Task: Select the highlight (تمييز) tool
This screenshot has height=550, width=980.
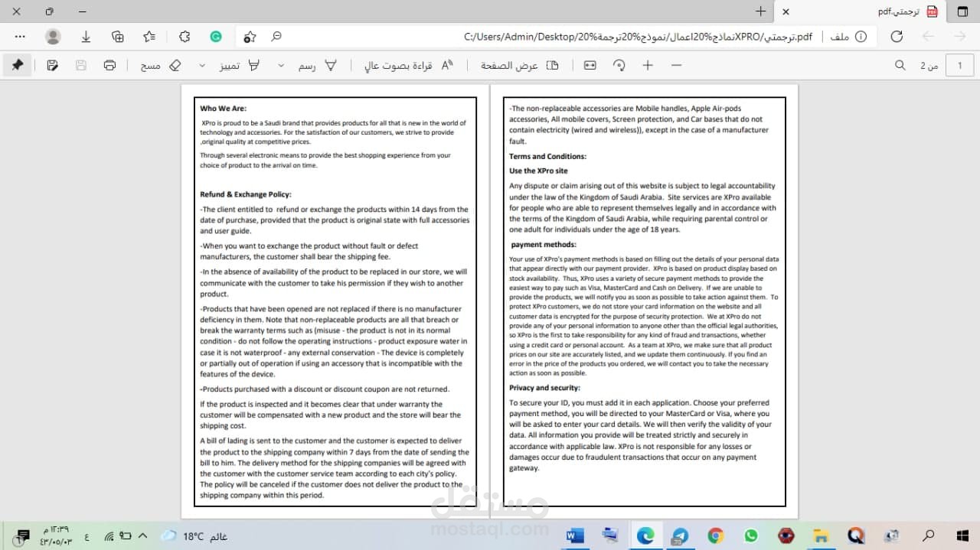Action: [240, 66]
